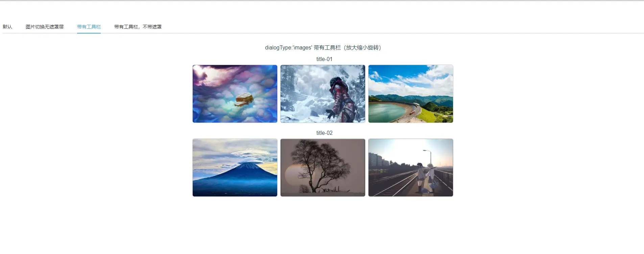
Task: Click the title-01 group label
Action: point(324,59)
